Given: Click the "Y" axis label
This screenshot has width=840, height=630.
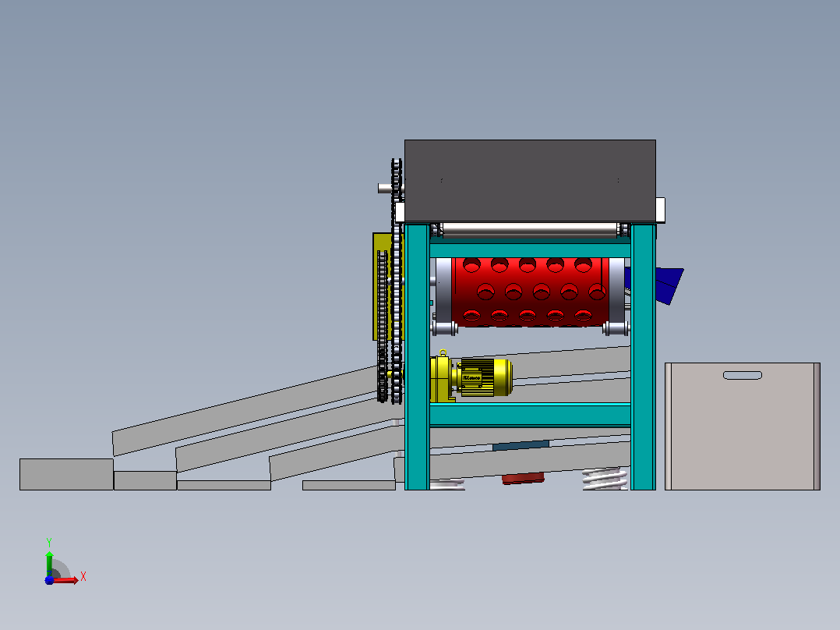Looking at the screenshot, I should click(x=49, y=543).
